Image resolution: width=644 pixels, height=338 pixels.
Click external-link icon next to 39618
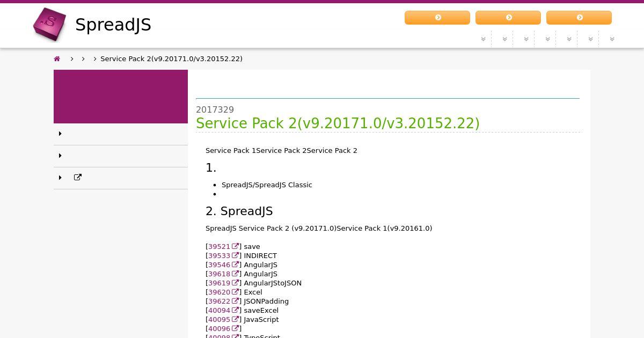(x=235, y=274)
